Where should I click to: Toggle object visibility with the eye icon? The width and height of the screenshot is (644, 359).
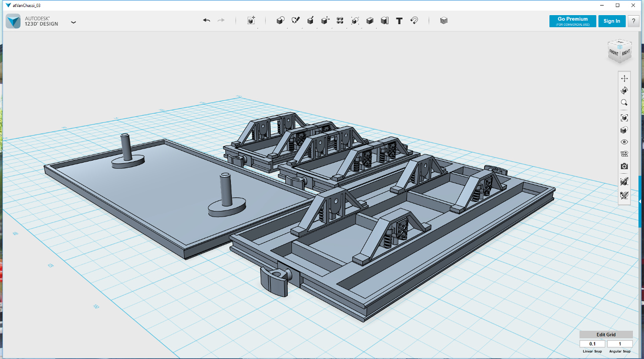(x=624, y=142)
